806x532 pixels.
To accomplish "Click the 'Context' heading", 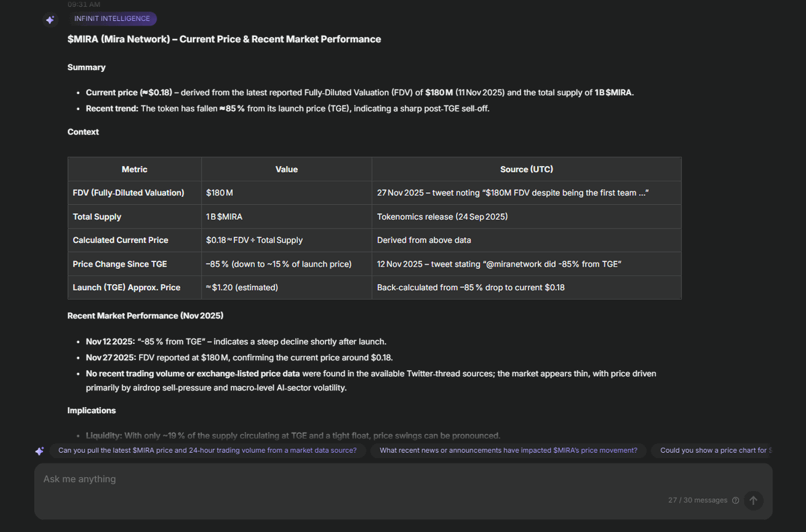I will click(83, 132).
